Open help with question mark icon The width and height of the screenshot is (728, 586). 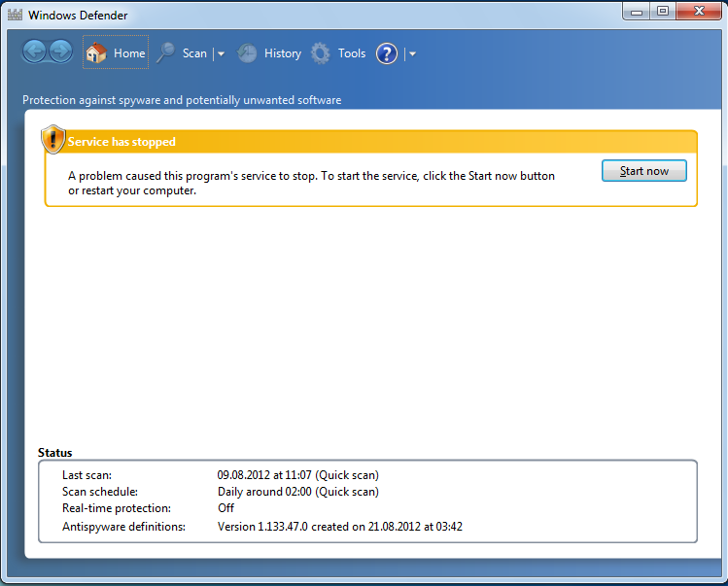tap(387, 53)
